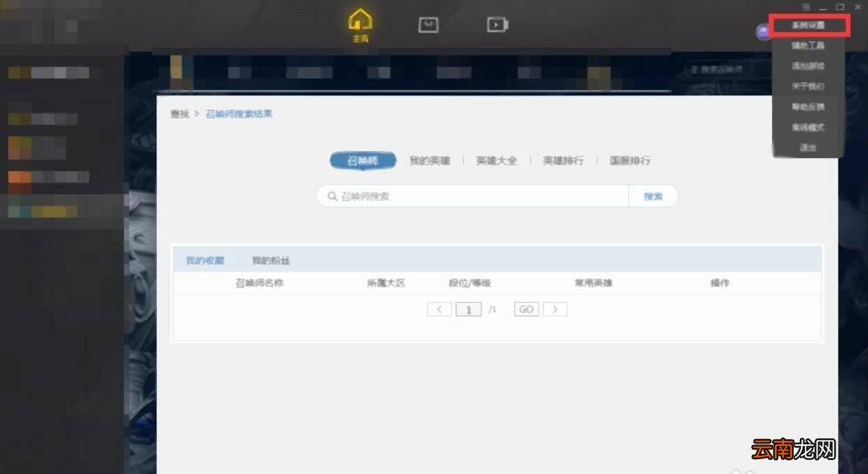
Task: Click the 常用英雄 column header
Action: tap(593, 283)
